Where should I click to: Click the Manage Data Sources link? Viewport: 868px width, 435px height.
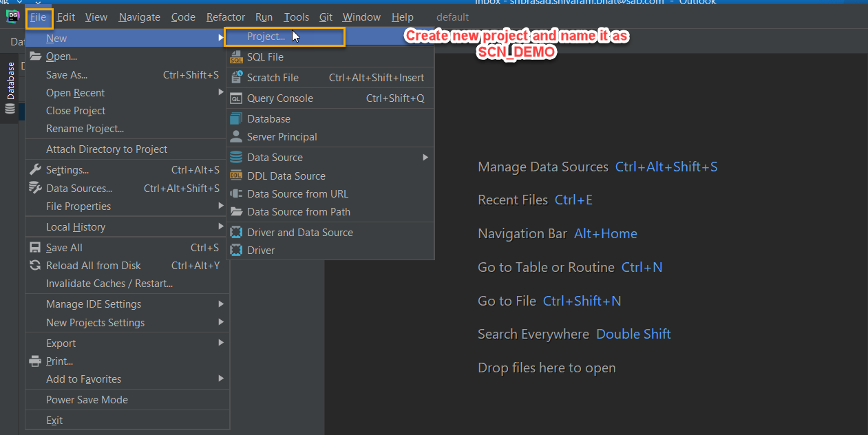[x=543, y=167]
